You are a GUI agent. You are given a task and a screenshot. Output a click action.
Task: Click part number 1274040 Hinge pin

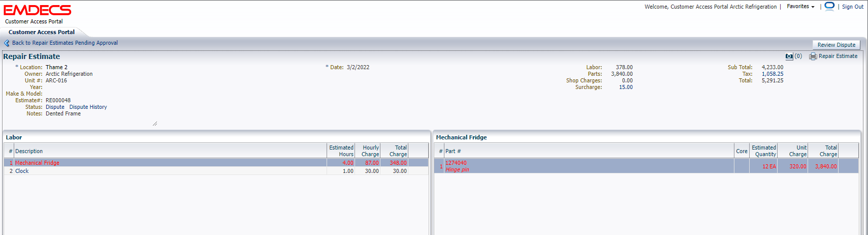click(x=456, y=163)
